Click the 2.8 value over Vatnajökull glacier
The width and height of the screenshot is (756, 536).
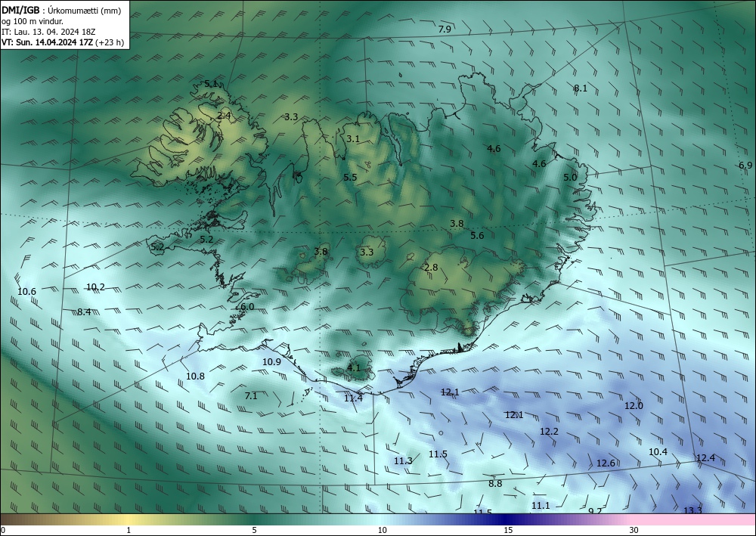pos(431,268)
